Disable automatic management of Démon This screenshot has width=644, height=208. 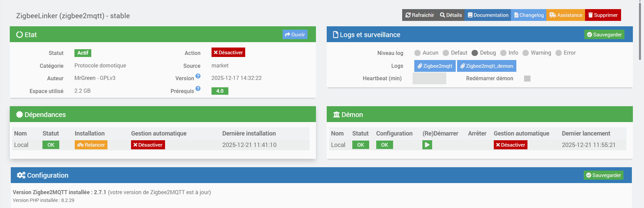coord(511,145)
